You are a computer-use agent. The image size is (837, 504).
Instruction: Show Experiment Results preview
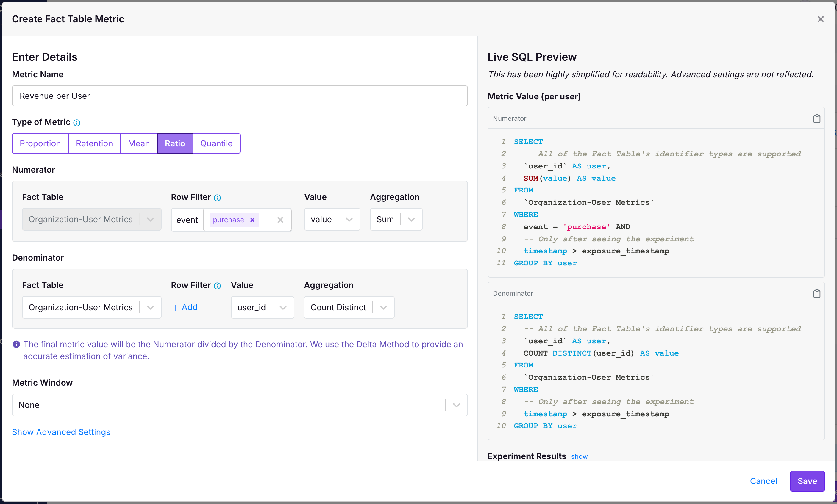[x=579, y=456]
